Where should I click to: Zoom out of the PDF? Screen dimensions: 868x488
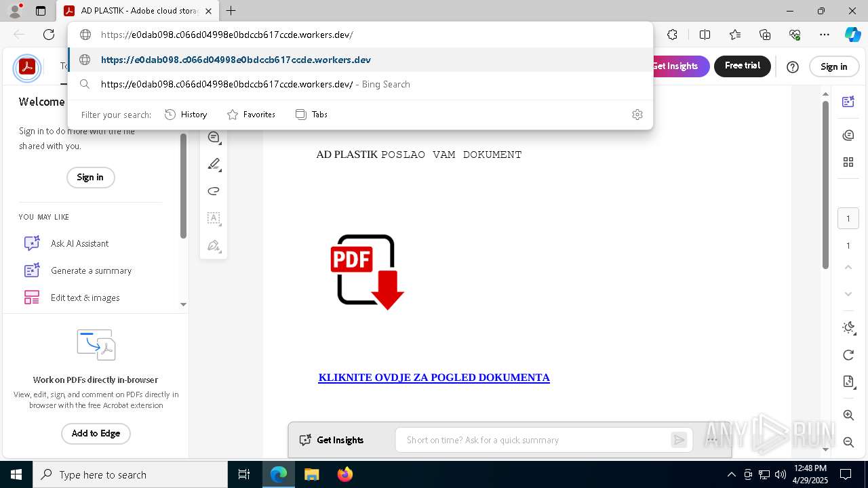pyautogui.click(x=848, y=442)
